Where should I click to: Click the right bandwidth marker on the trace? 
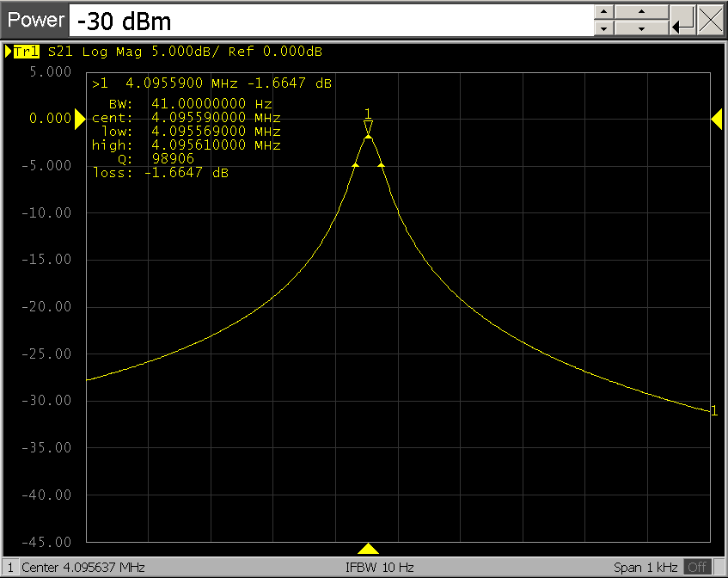[x=381, y=163]
